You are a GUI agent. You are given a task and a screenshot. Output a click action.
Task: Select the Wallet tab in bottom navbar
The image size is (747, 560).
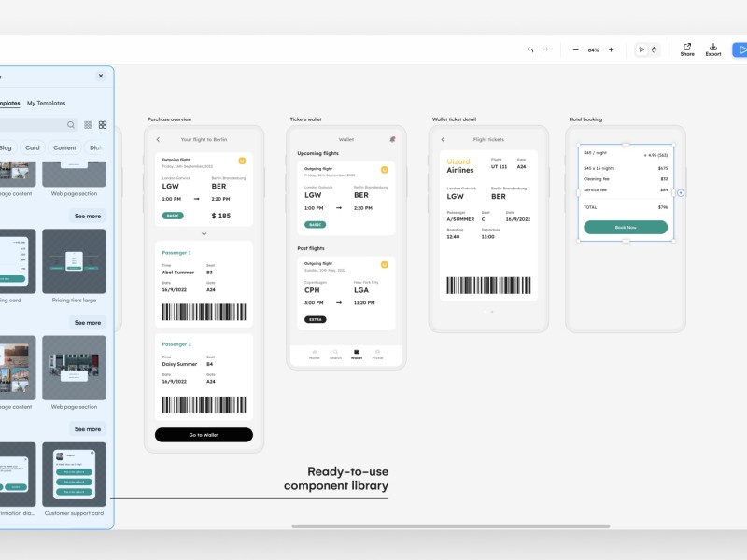357,355
